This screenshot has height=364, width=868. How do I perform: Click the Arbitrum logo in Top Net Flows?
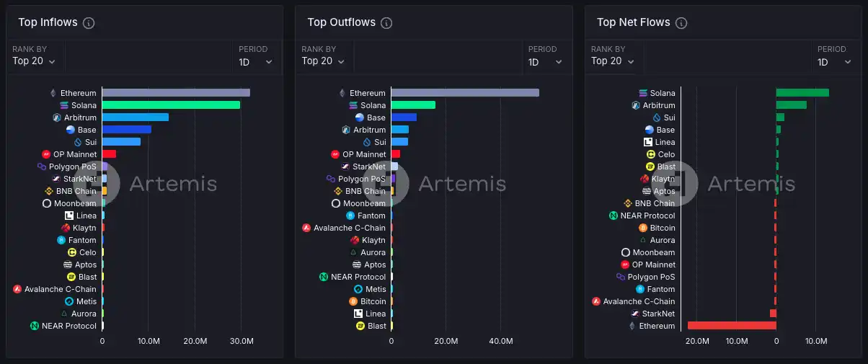(636, 105)
